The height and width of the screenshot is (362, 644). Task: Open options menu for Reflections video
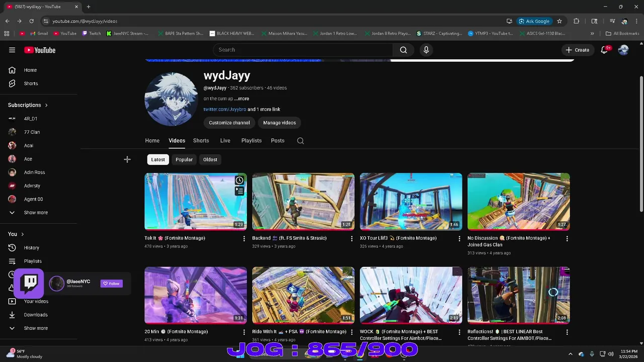point(567,332)
